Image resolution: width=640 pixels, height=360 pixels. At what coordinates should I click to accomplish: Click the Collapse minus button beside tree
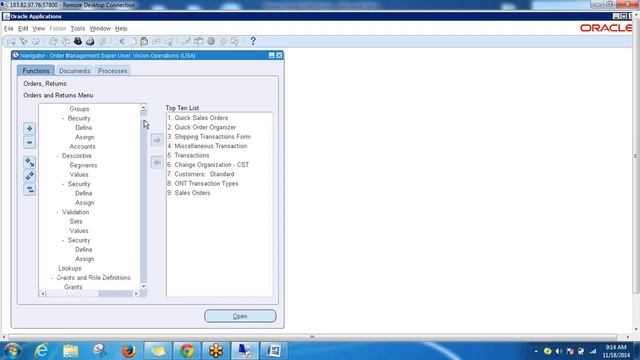pos(29,142)
